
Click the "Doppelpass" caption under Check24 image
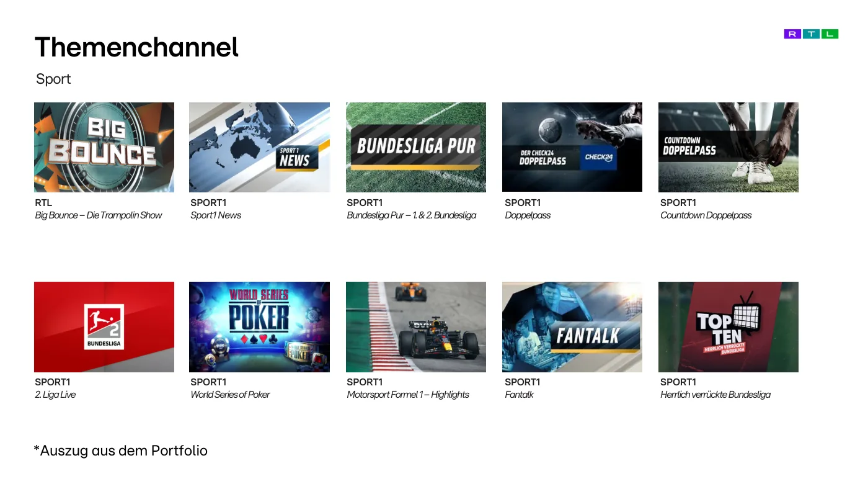(528, 215)
